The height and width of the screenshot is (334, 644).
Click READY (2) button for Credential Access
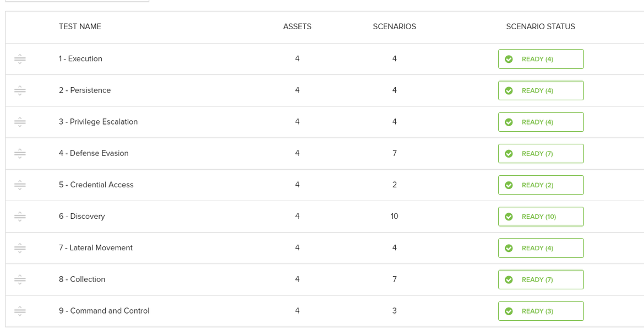[x=541, y=185]
